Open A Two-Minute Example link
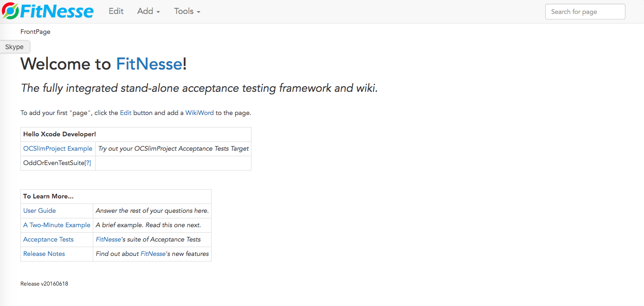The width and height of the screenshot is (644, 306). tap(57, 225)
